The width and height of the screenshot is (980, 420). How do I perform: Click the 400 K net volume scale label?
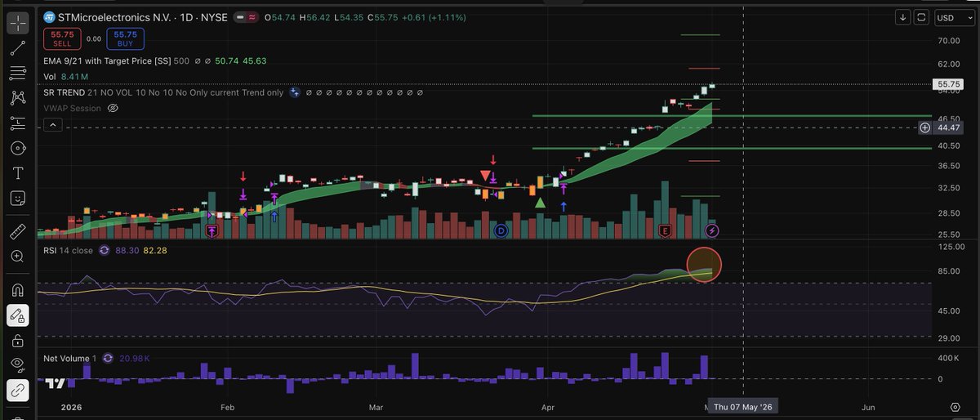coord(947,359)
